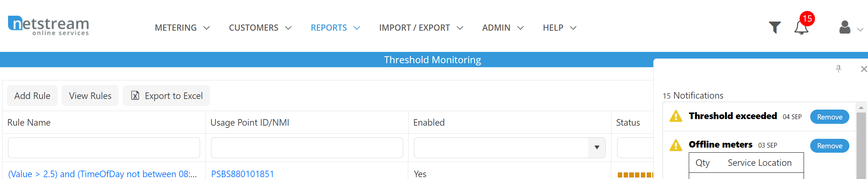Expand the user account chevron
Image resolution: width=868 pixels, height=179 pixels.
coord(860,30)
